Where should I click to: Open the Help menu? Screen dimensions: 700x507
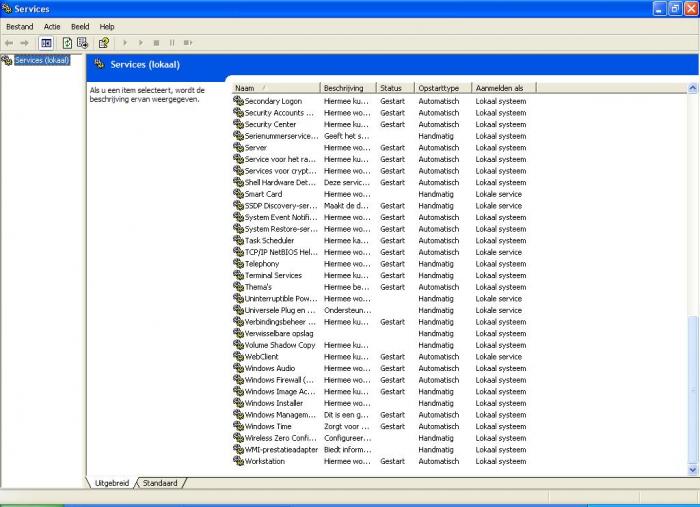coord(107,27)
